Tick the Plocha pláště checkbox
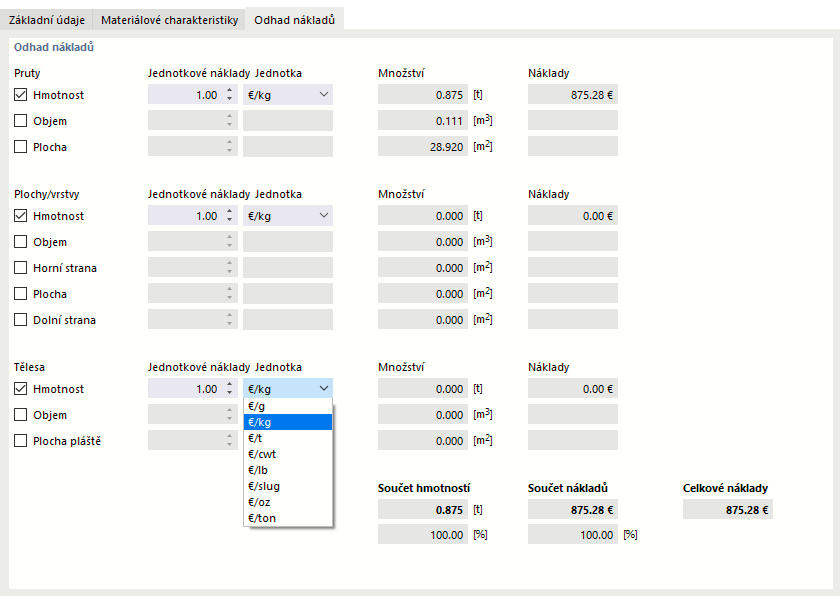Screen dimensions: 840x596 point(20,441)
